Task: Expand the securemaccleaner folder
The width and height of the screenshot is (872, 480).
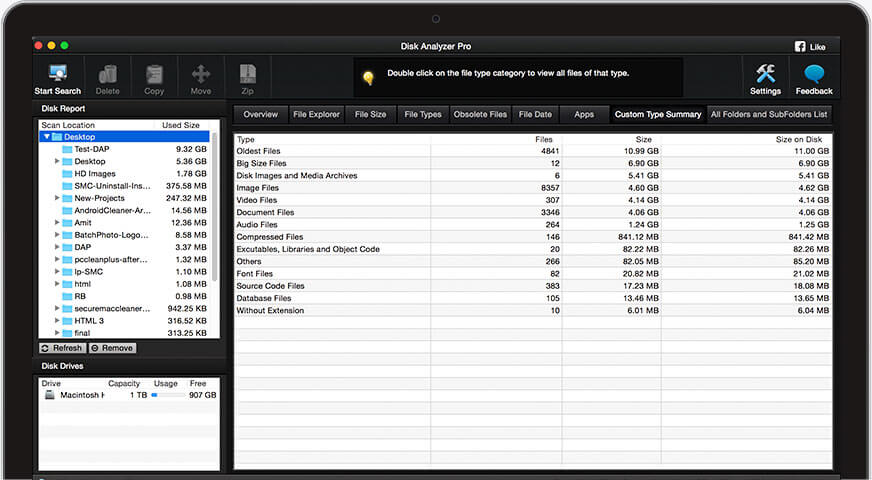Action: (57, 308)
